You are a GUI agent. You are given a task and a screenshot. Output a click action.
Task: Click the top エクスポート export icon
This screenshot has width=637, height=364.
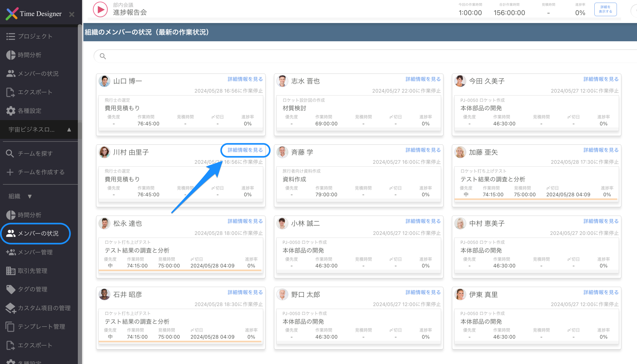pyautogui.click(x=11, y=92)
